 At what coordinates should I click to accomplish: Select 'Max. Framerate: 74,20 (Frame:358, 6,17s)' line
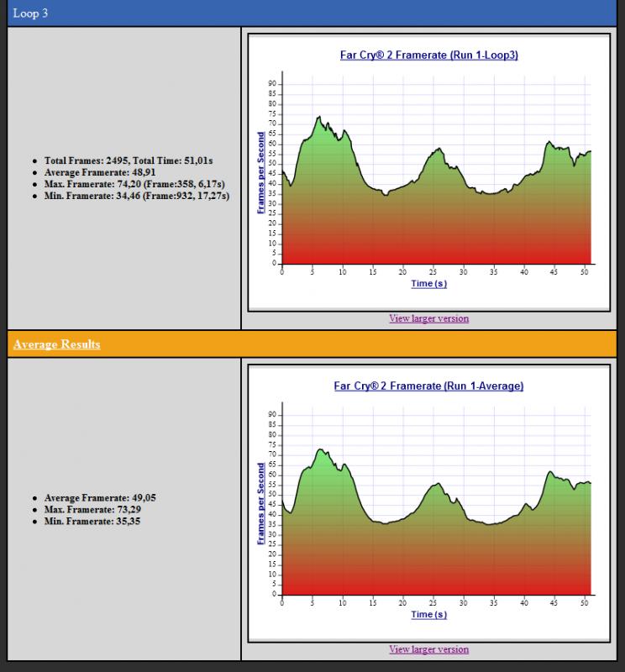pos(134,184)
